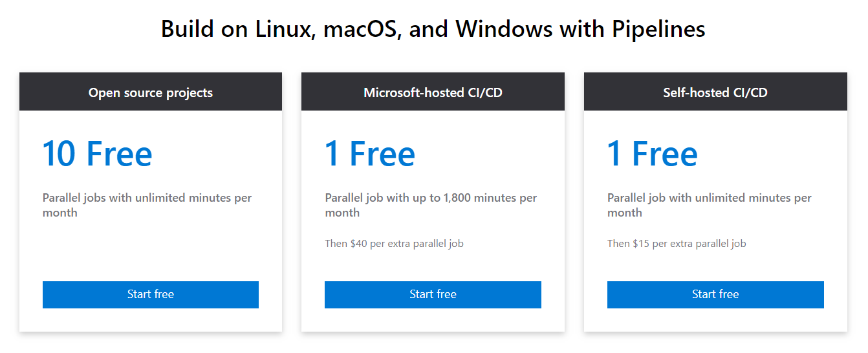Click Open source card's unlimited minutes description
The width and height of the screenshot is (868, 353).
[x=147, y=205]
